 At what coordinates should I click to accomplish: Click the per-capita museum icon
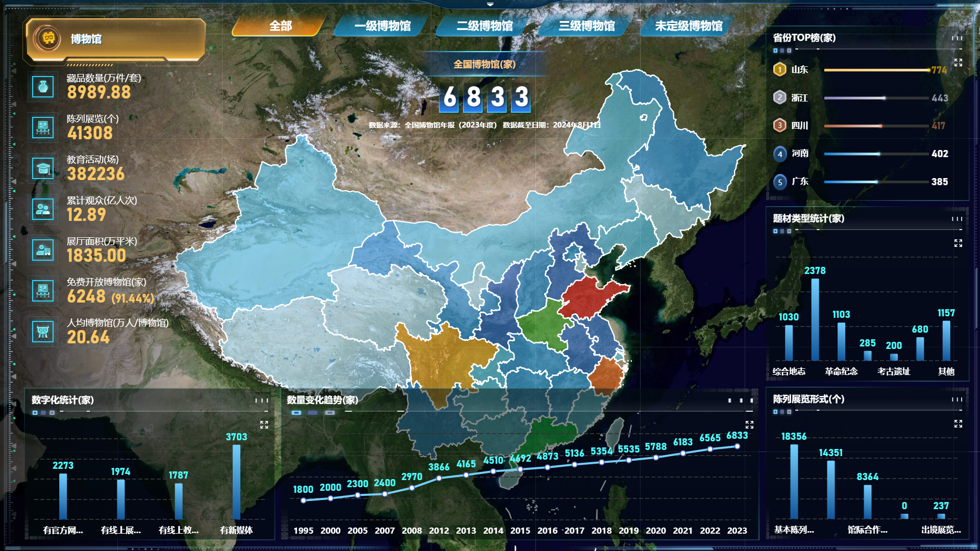43,332
